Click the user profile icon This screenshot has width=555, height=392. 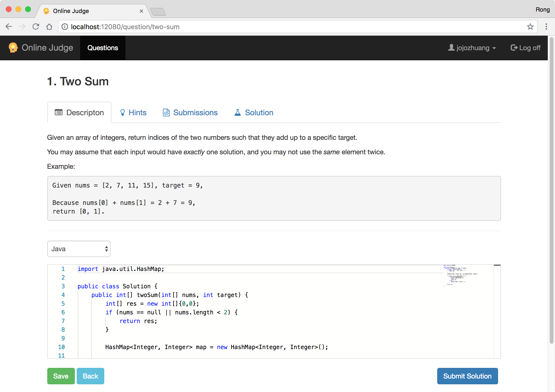tap(451, 47)
